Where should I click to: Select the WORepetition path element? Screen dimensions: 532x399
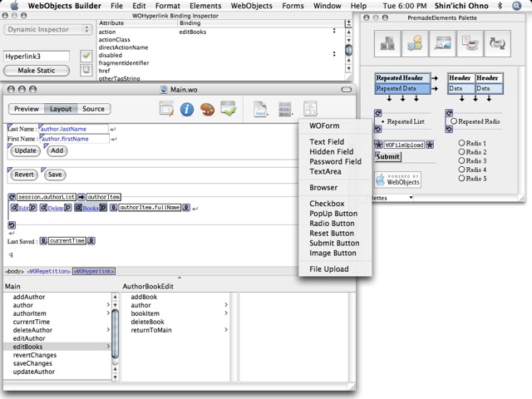pyautogui.click(x=49, y=272)
